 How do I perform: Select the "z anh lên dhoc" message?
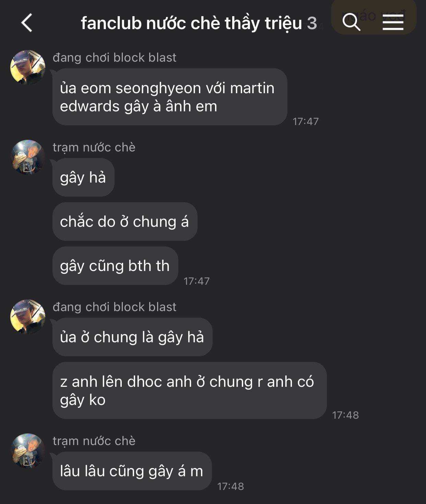click(189, 391)
